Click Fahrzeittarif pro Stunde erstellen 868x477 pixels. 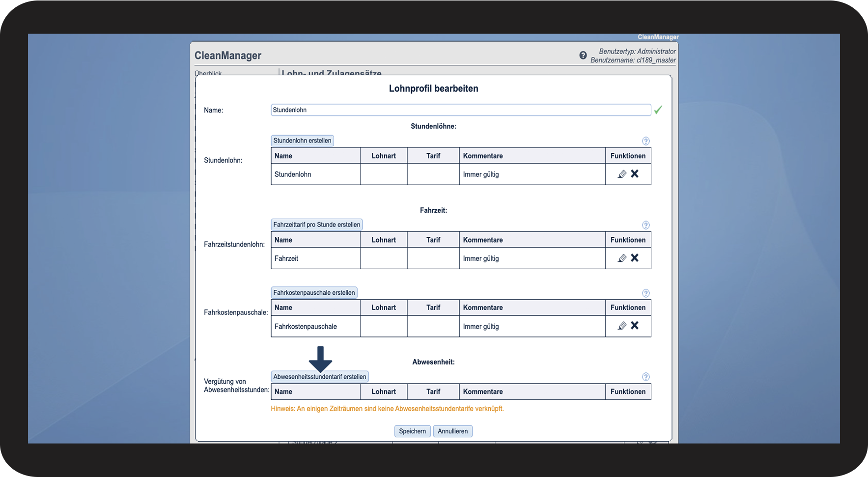point(316,224)
